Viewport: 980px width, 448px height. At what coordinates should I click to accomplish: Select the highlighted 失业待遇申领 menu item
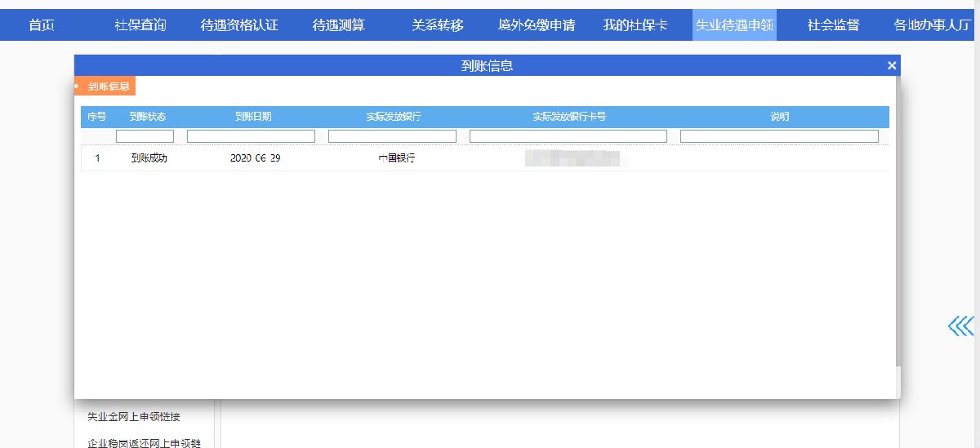(x=734, y=25)
